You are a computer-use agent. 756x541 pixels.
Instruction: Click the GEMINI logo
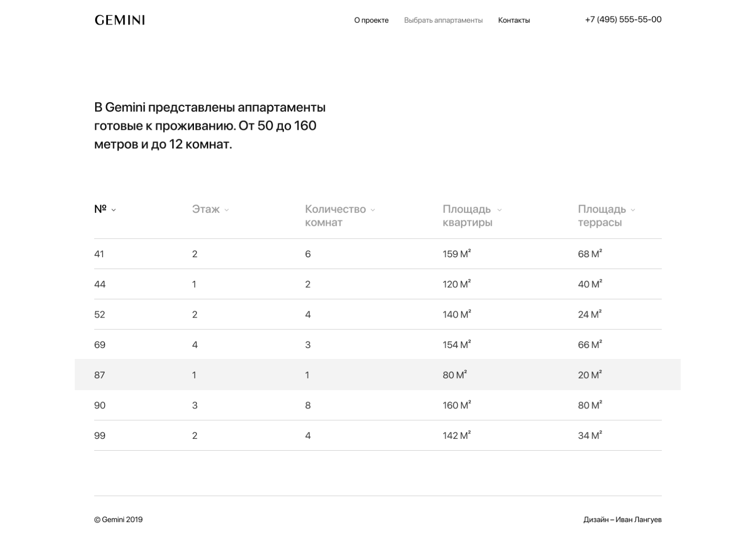tap(120, 20)
